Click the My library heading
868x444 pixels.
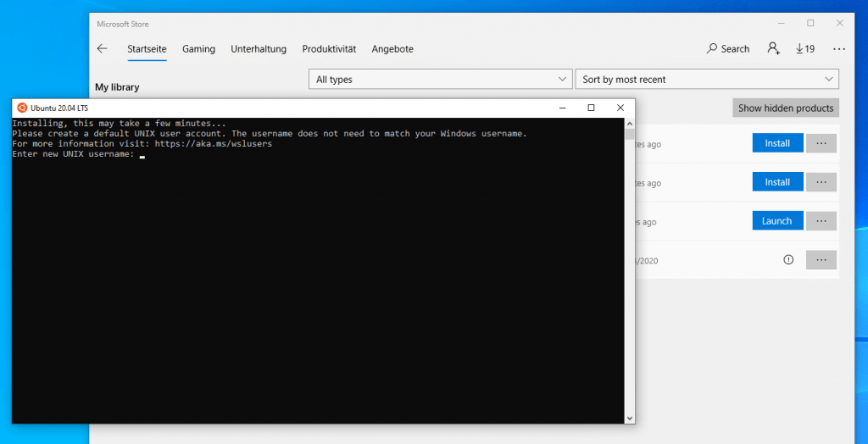click(117, 87)
